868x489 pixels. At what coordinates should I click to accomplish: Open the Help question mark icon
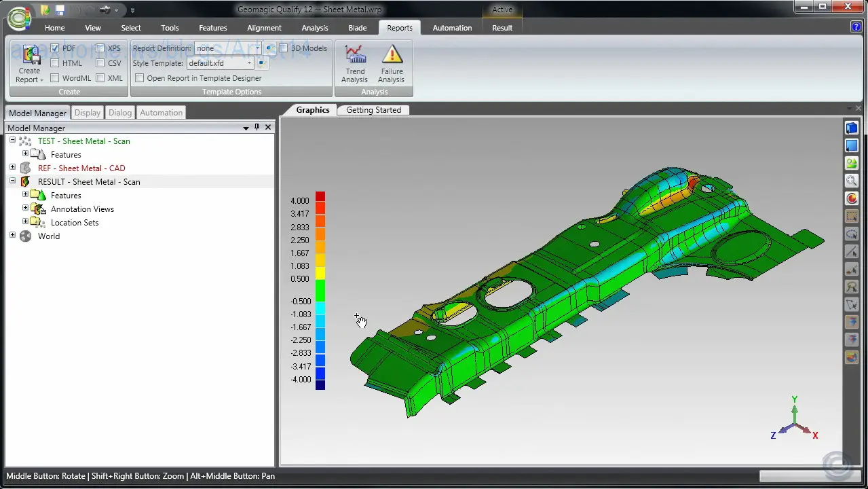tap(856, 26)
